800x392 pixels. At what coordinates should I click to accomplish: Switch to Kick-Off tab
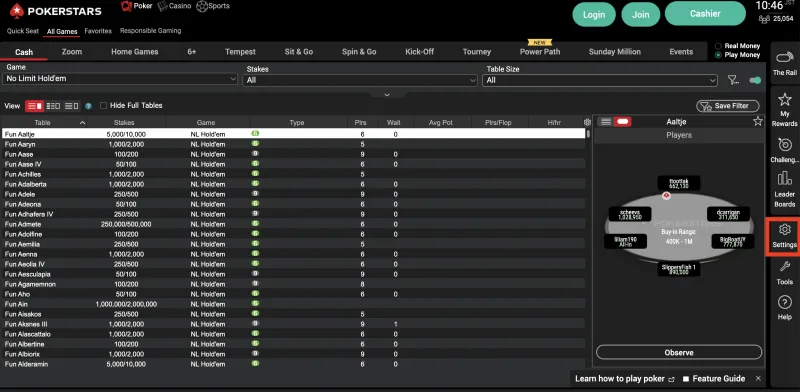(419, 52)
